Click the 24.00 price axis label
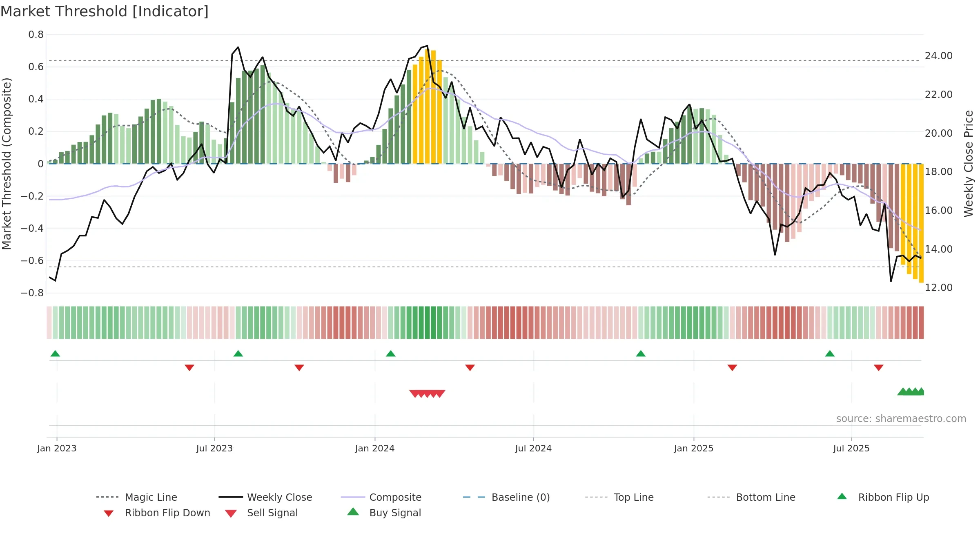 (939, 56)
